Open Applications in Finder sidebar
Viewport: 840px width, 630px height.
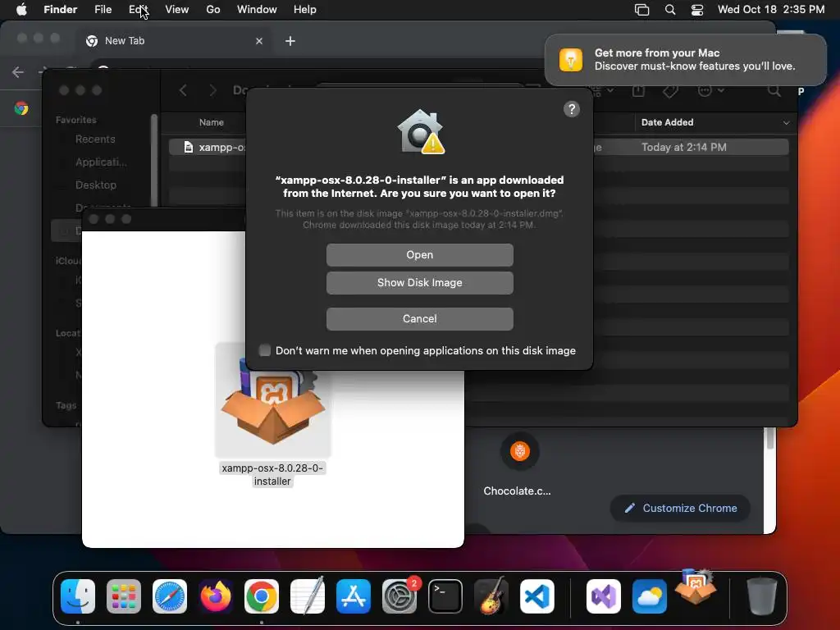click(101, 162)
